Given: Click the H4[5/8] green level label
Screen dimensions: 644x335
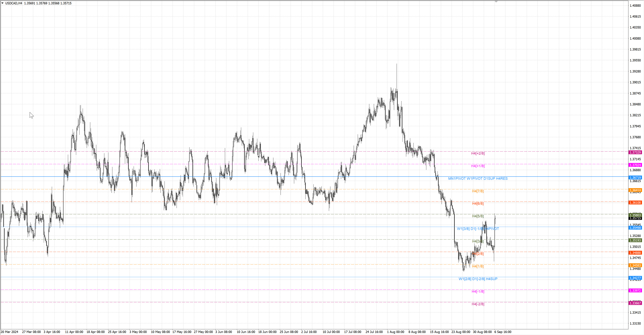Looking at the screenshot, I should click(478, 216).
